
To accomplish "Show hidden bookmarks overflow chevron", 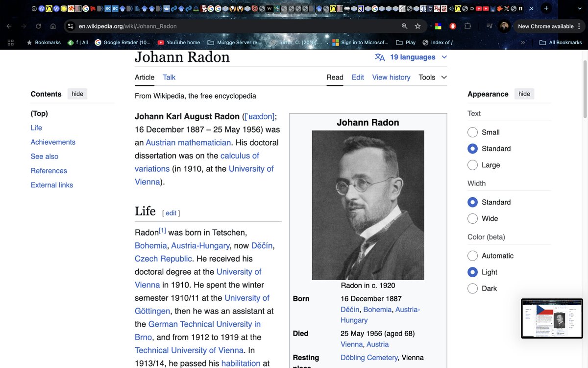I will click(523, 42).
